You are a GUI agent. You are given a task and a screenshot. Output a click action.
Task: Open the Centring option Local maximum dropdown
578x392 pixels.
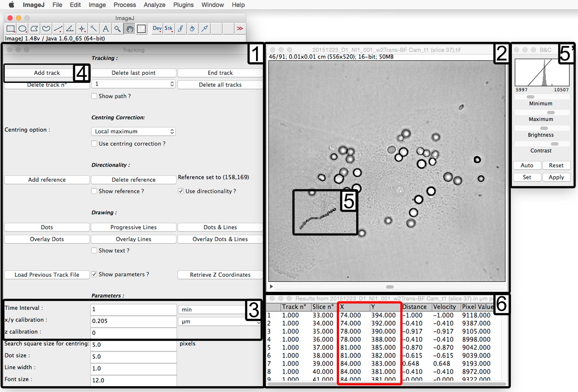[134, 131]
